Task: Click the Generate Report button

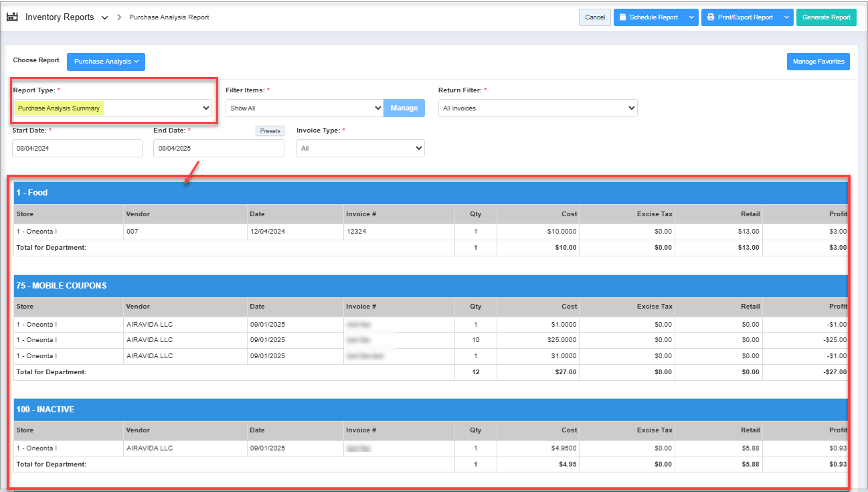Action: pyautogui.click(x=826, y=17)
